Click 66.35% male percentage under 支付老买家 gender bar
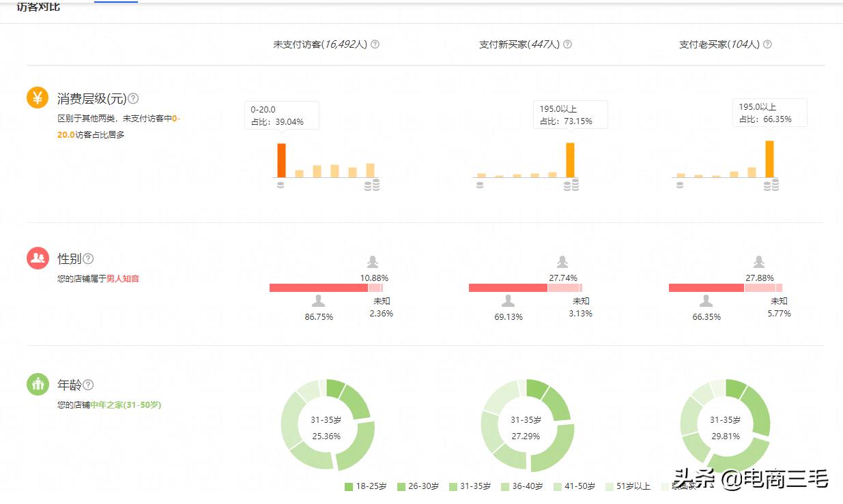The image size is (843, 504). tap(706, 317)
